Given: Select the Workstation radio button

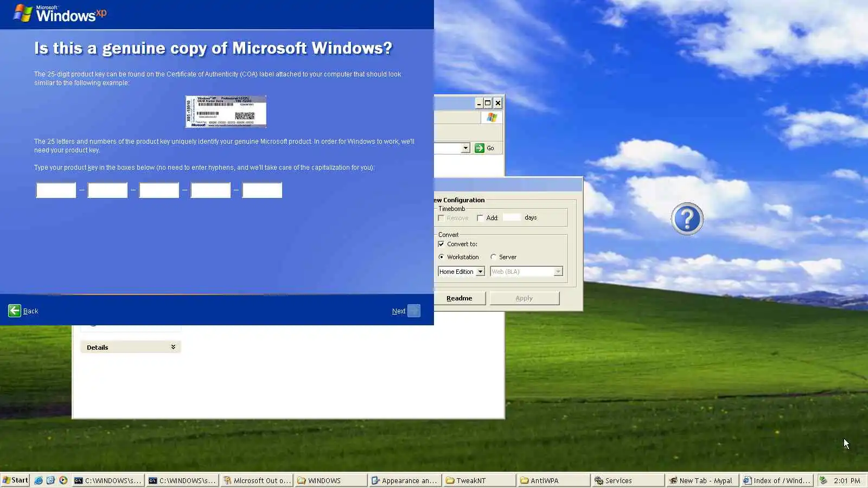Looking at the screenshot, I should click(x=441, y=257).
